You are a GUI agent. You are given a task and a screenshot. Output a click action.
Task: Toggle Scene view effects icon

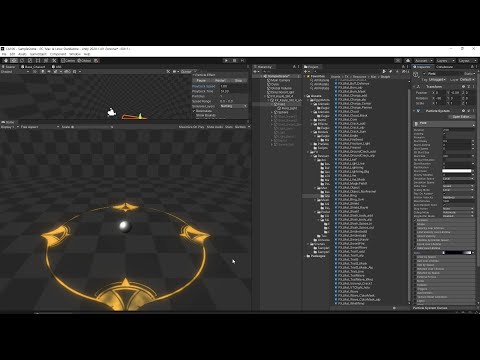pyautogui.click(x=55, y=71)
